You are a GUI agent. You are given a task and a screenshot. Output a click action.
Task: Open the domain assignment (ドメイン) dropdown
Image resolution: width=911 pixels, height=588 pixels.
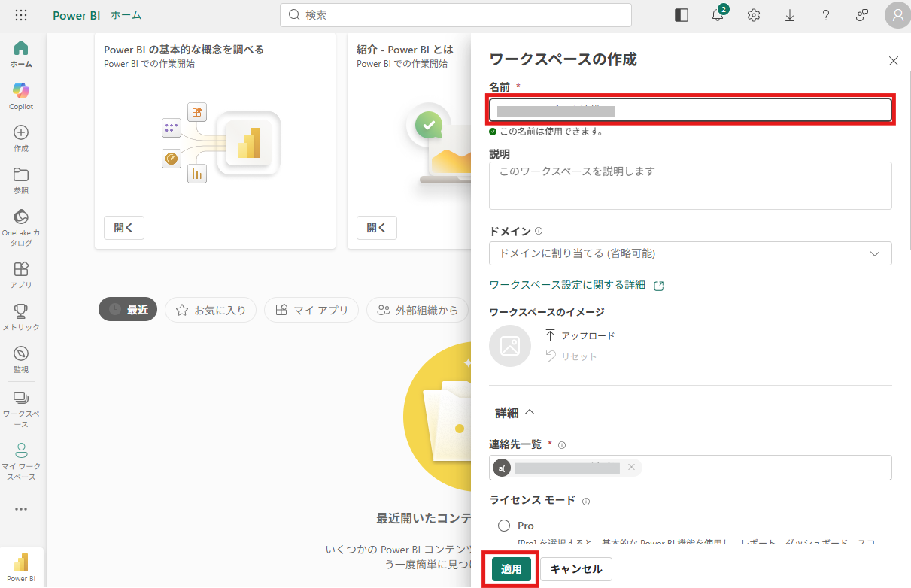pyautogui.click(x=690, y=253)
